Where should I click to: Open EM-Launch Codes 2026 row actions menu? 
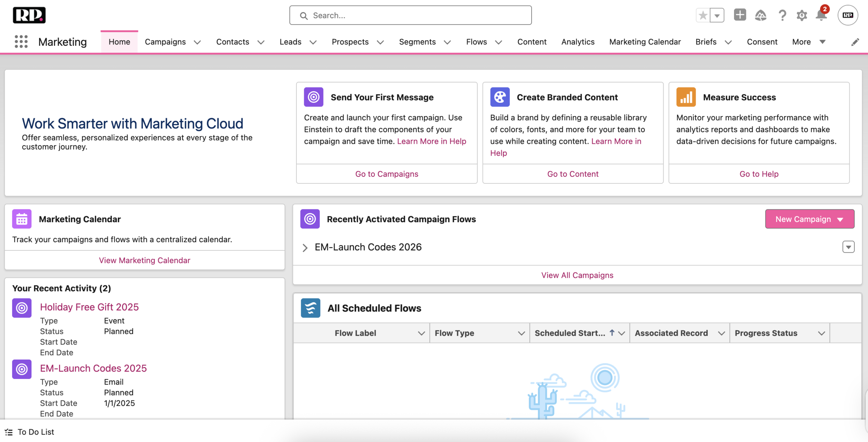coord(848,247)
